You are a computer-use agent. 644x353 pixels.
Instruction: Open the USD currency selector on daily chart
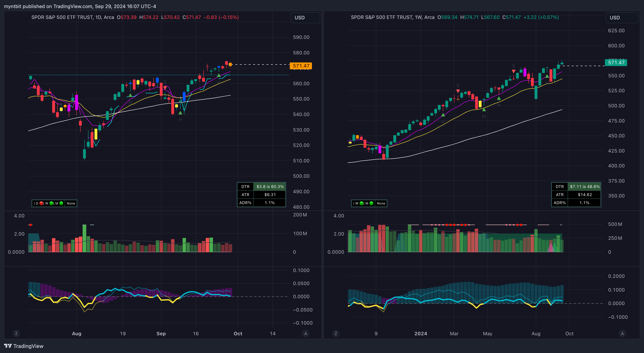[305, 18]
